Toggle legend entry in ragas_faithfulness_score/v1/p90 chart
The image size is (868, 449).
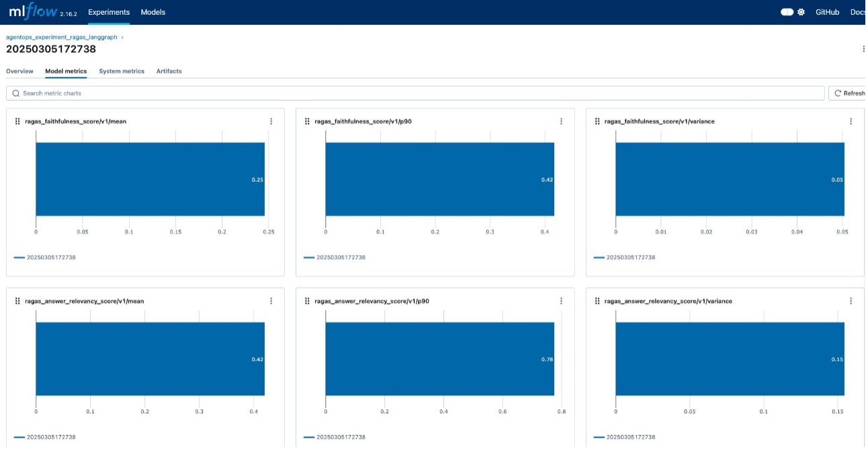click(335, 257)
